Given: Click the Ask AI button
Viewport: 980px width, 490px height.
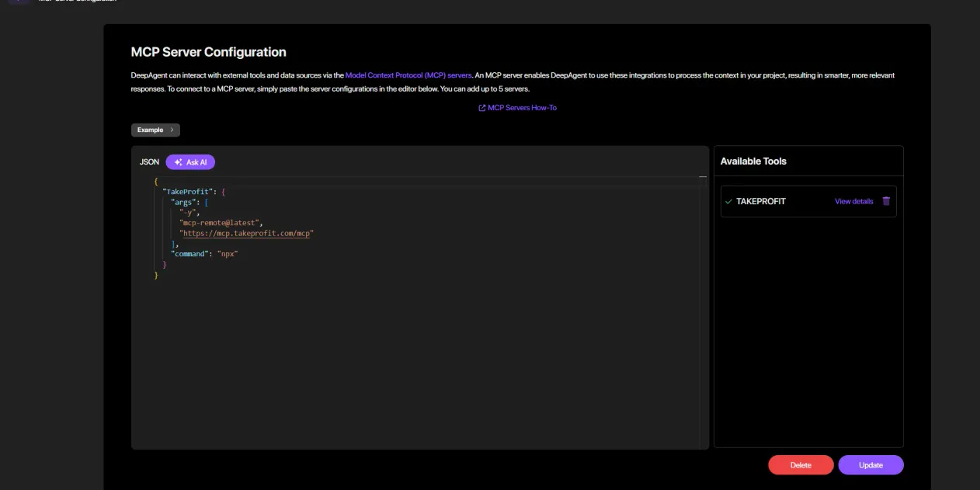Looking at the screenshot, I should (x=190, y=162).
